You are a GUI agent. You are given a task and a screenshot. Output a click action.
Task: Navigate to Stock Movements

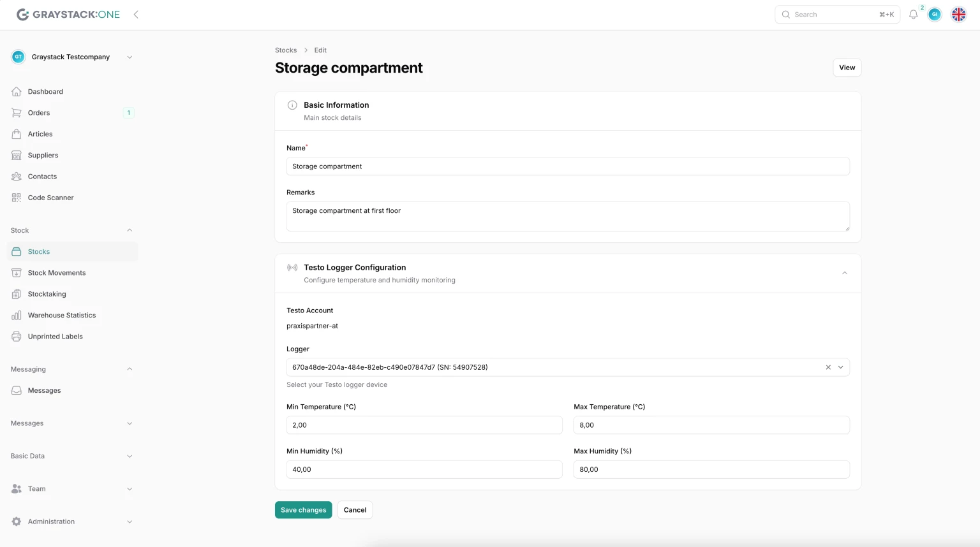tap(56, 273)
